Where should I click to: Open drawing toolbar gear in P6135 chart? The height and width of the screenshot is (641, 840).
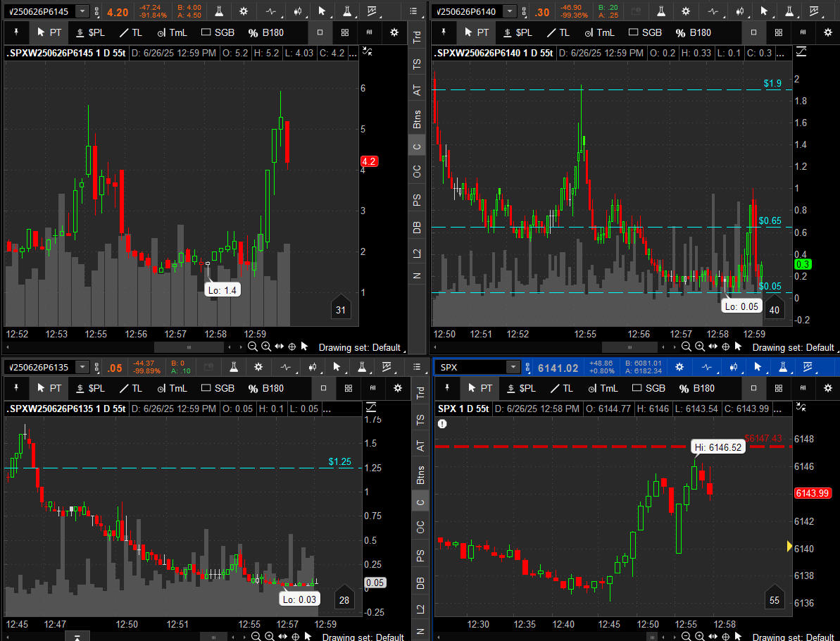click(x=398, y=388)
